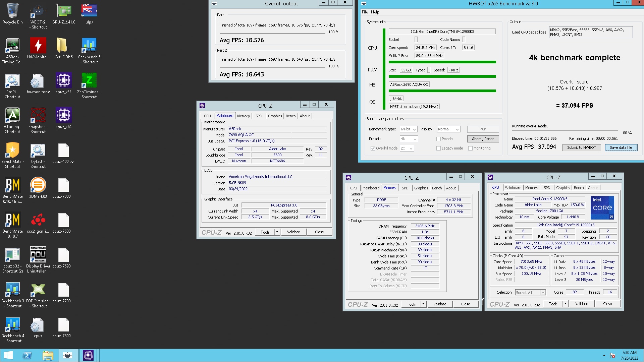Click the Save data file button

coord(621,147)
